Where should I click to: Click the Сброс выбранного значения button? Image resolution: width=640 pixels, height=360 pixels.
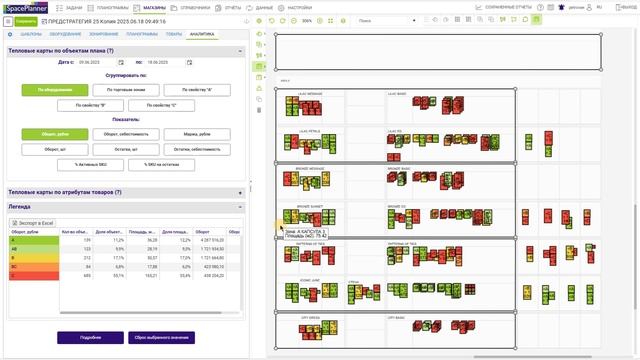pyautogui.click(x=162, y=338)
